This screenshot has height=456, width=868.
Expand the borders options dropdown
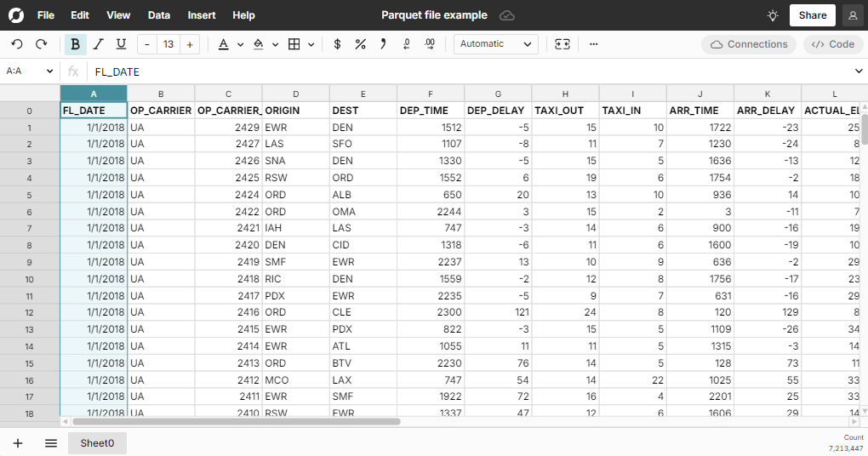click(311, 44)
